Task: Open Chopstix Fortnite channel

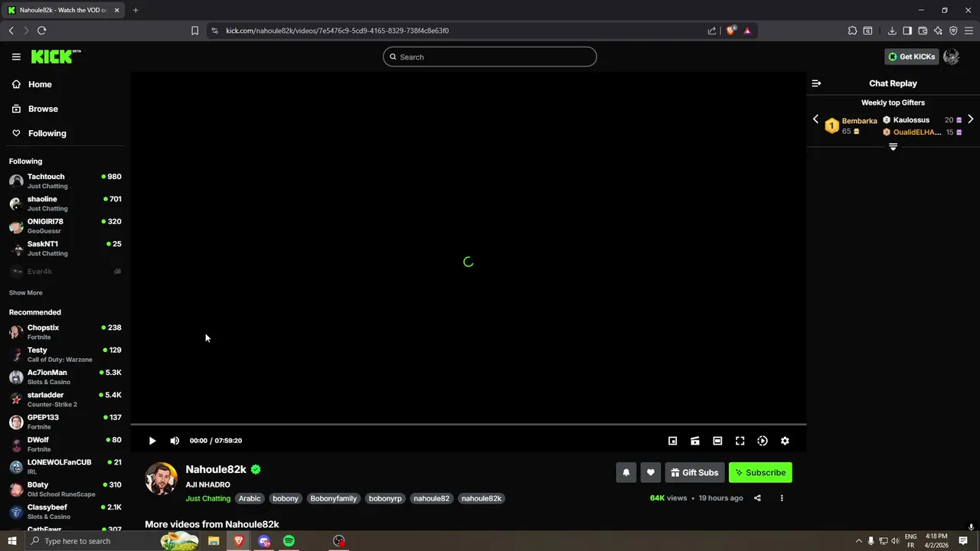Action: point(65,332)
